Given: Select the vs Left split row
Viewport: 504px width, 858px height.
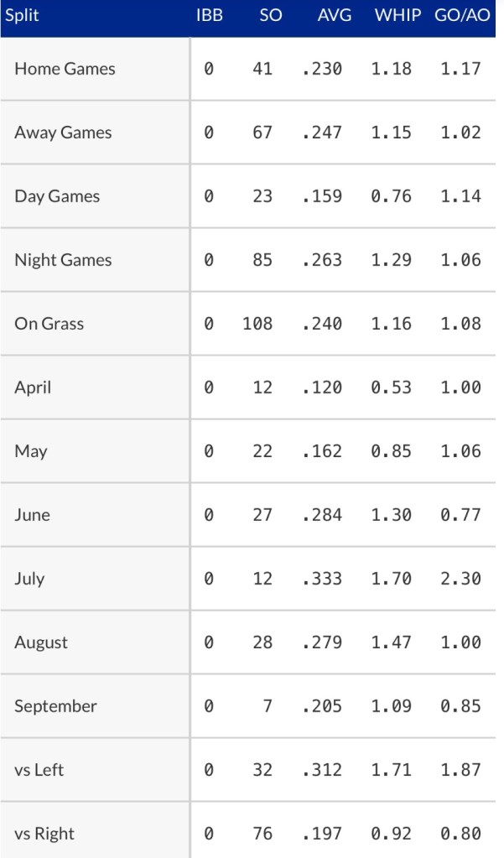Looking at the screenshot, I should [39, 770].
